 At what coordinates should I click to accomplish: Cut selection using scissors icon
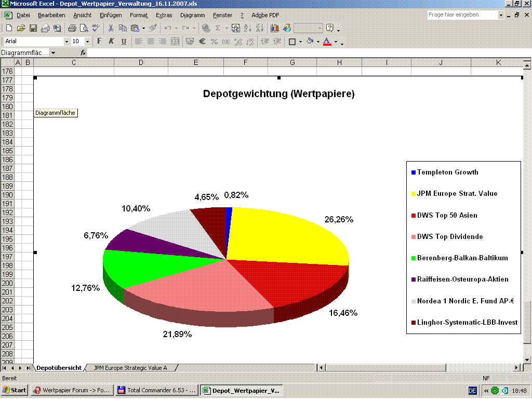pyautogui.click(x=111, y=28)
